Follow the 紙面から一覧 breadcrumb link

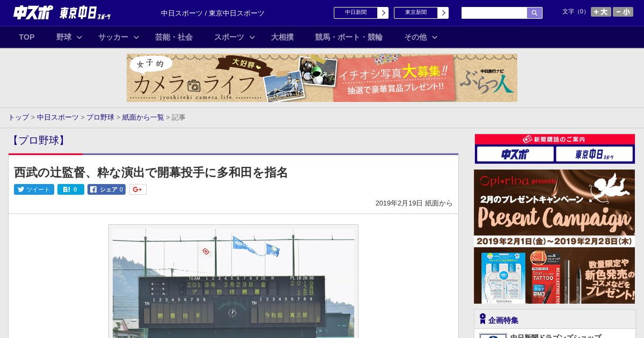coord(143,117)
